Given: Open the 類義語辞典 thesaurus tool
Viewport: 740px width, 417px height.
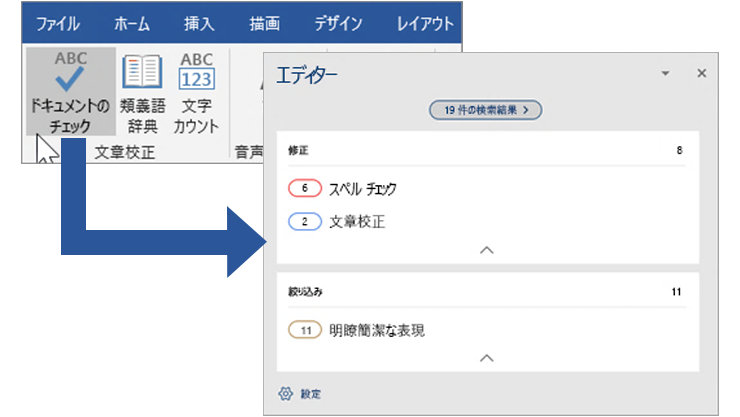Looking at the screenshot, I should [142, 92].
